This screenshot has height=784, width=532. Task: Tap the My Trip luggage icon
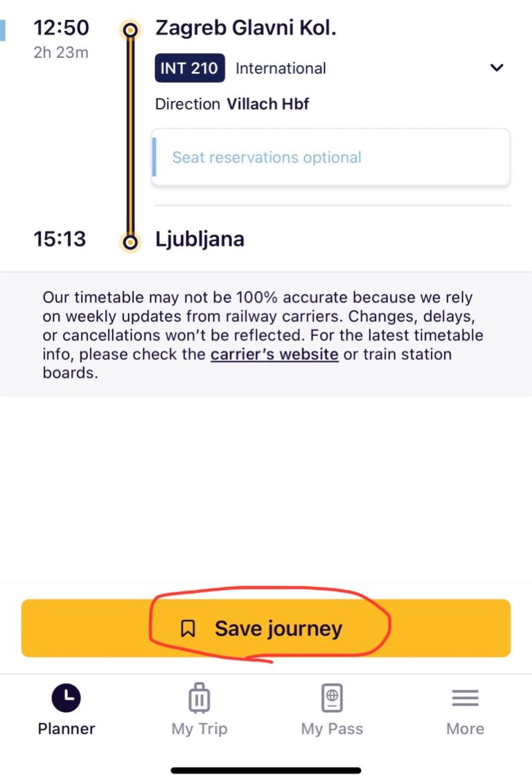click(199, 698)
